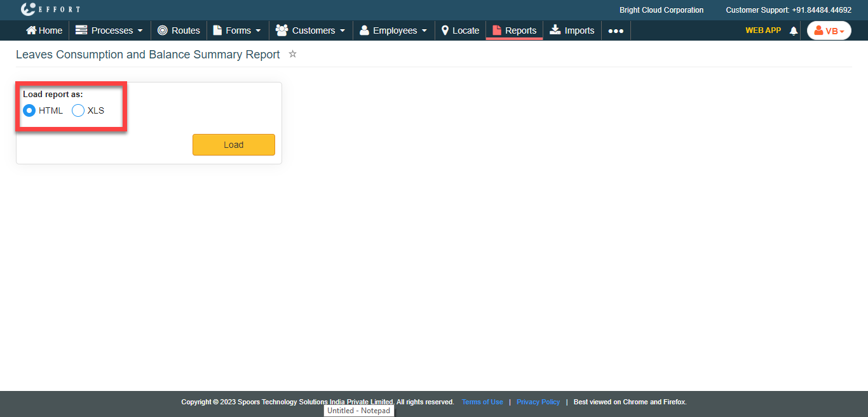Image resolution: width=868 pixels, height=417 pixels.
Task: Click the yellow Load button
Action: point(233,145)
